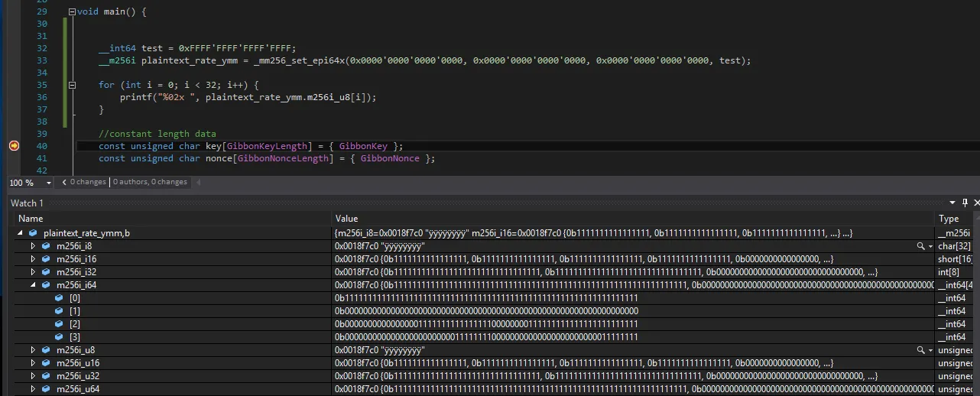Select the value cell of element [0]
This screenshot has width=980, height=396.
(x=634, y=298)
